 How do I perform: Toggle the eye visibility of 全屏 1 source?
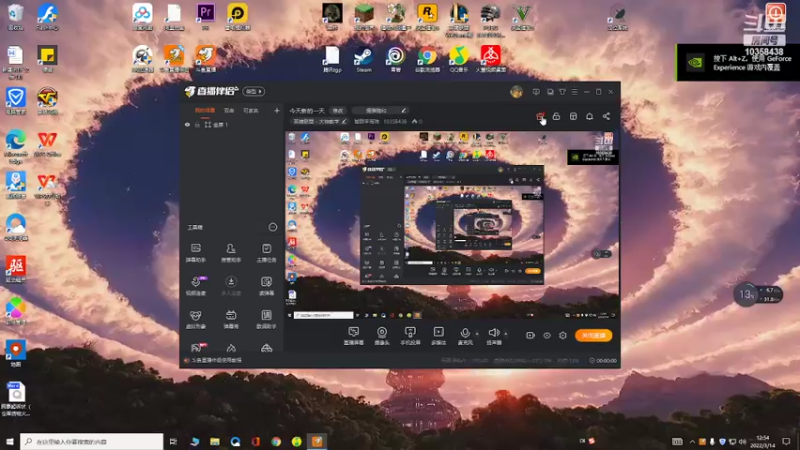click(187, 124)
